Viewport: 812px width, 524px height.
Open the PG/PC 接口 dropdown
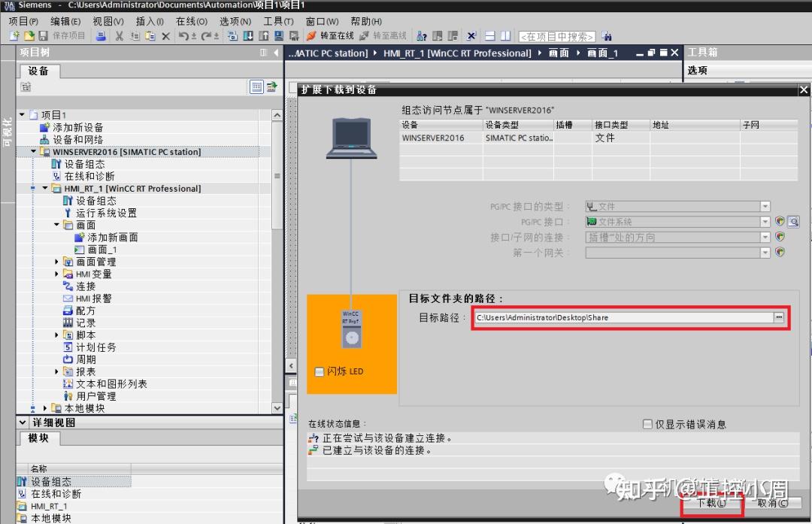coord(765,222)
